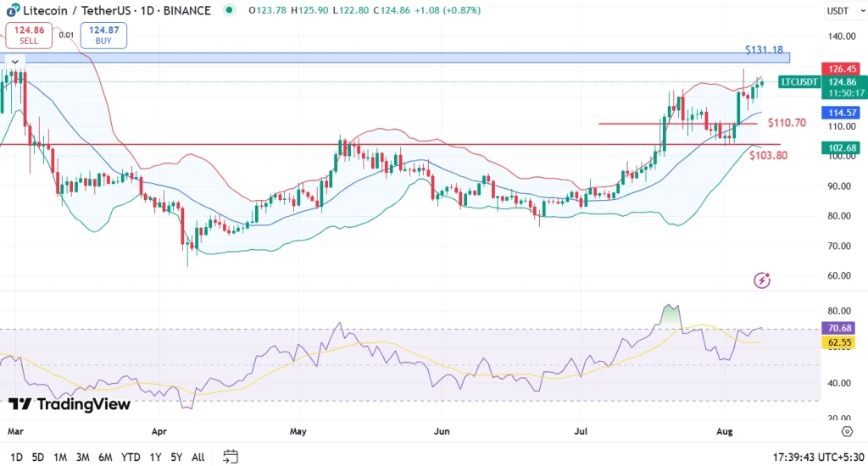Select the 5Y time range
This screenshot has height=466, width=868.
point(176,458)
